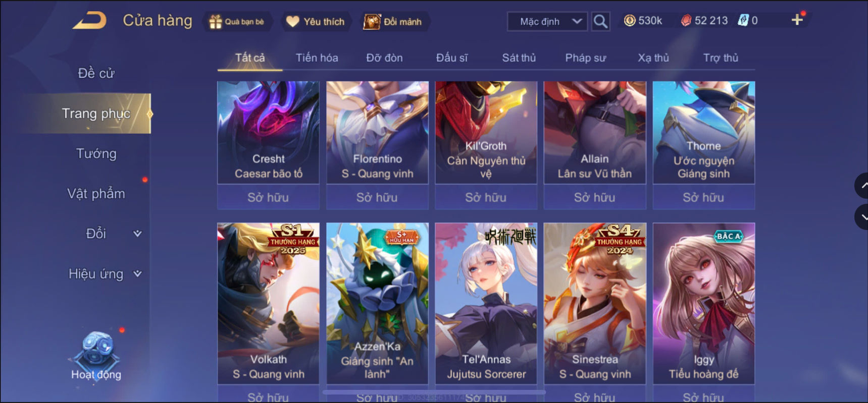Tap the red gem 52 213 balance
The width and height of the screenshot is (868, 403).
click(704, 21)
